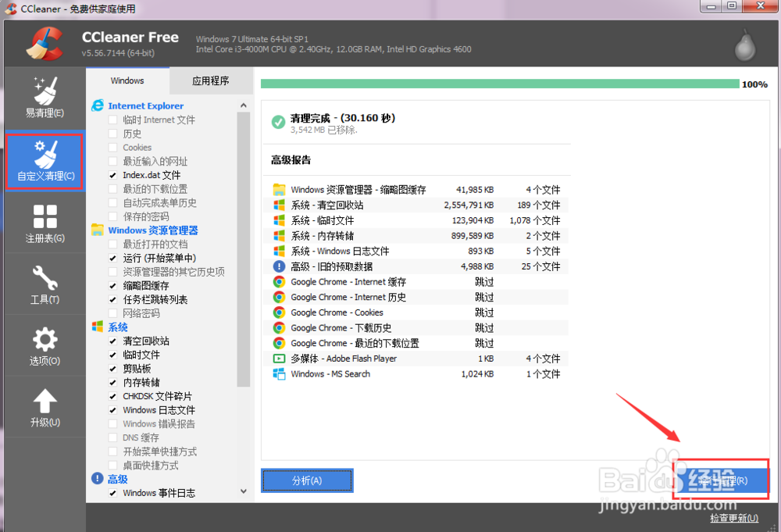
Task: Click the 分析(A) Analyze button
Action: tap(307, 480)
